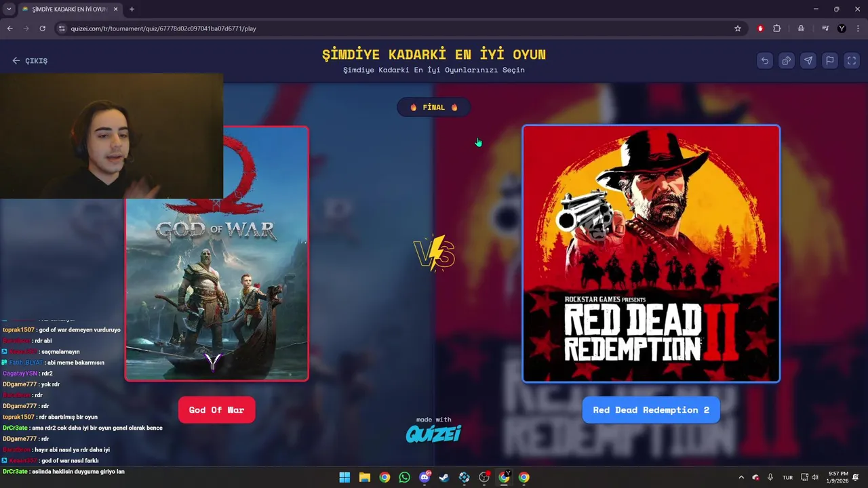Expand the tab search dropdown
Viewport: 868px width, 488px height.
9,9
